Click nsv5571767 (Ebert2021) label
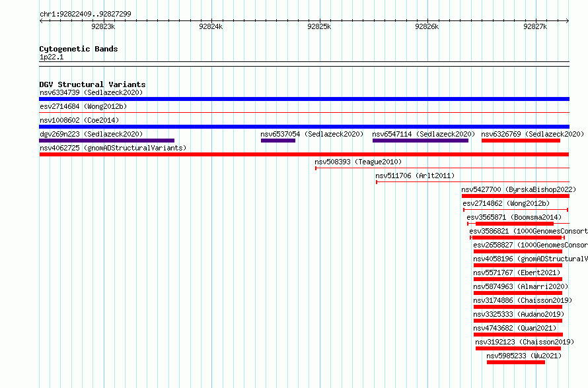The image size is (588, 388). [x=517, y=273]
